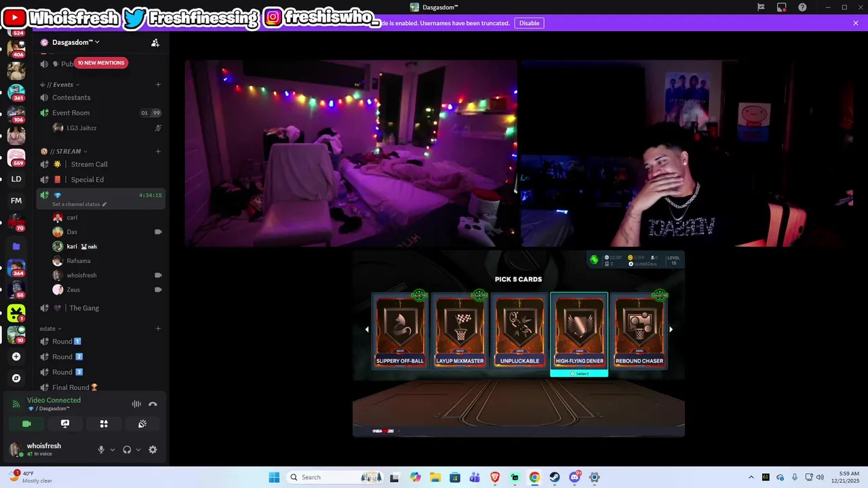Click the left arrow beside cards
The width and height of the screenshot is (868, 488).
367,329
